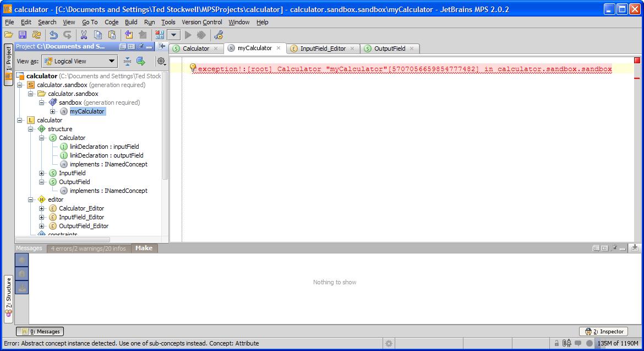Screen dimensions: 644x351
Task: Collapse the calculator.sandbox folder node
Action: point(31,94)
